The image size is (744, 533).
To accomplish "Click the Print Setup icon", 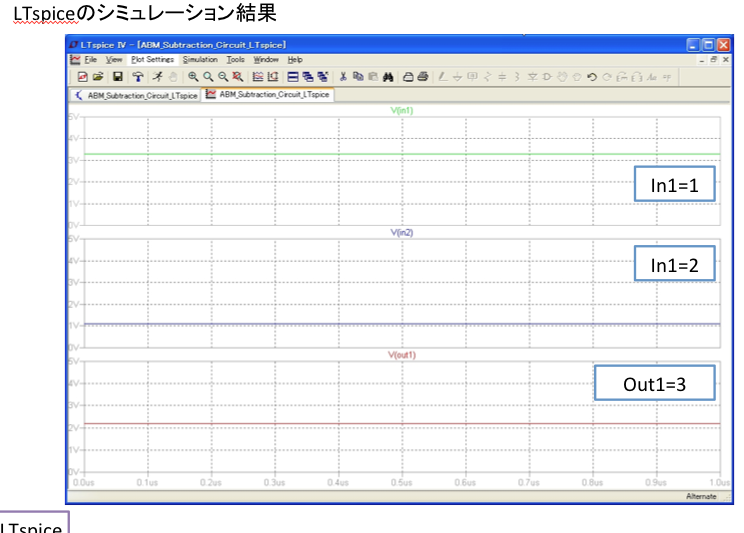I will coord(408,76).
